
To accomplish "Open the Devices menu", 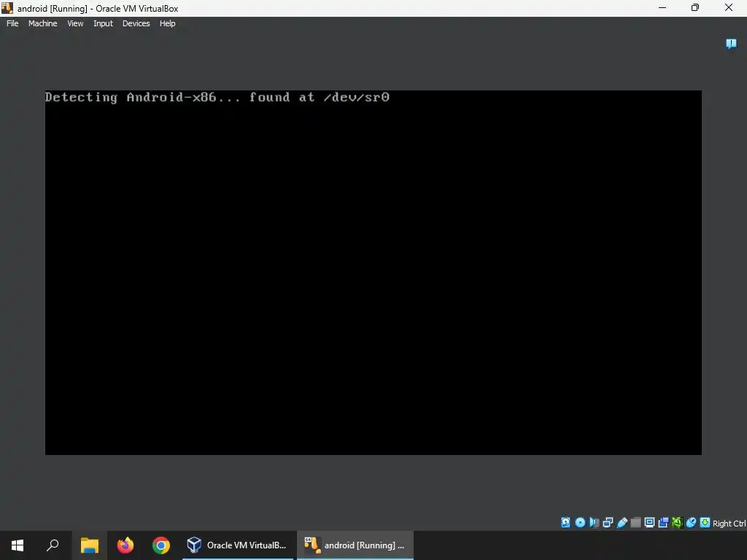I will [x=136, y=23].
